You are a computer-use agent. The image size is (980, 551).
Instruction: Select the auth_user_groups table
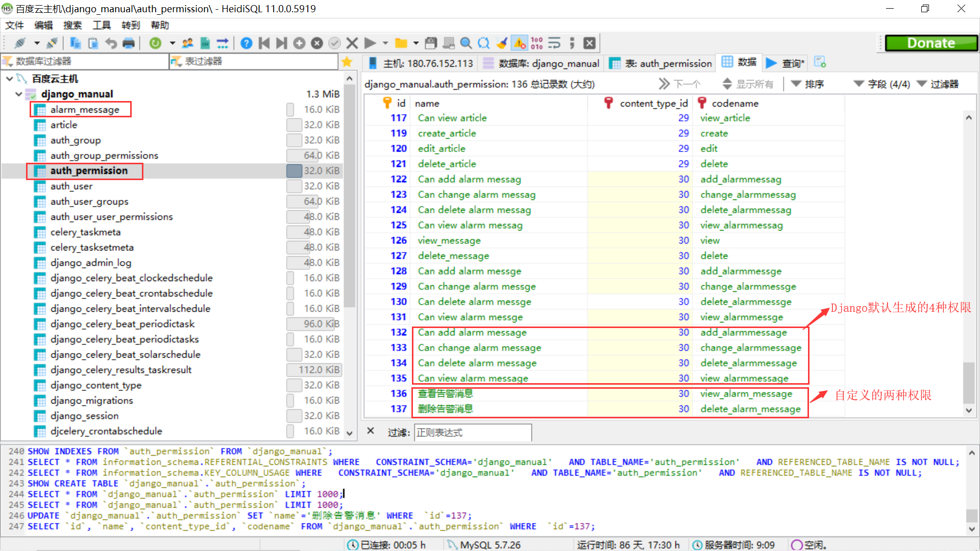pos(89,202)
